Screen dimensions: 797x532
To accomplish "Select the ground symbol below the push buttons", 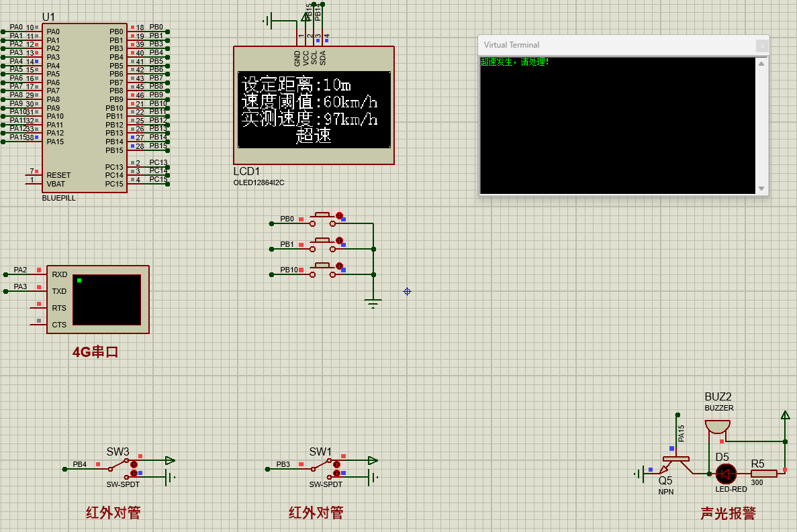I will tap(373, 303).
